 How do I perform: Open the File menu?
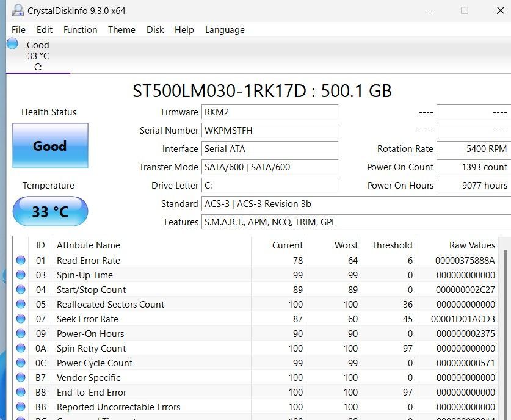click(x=18, y=30)
